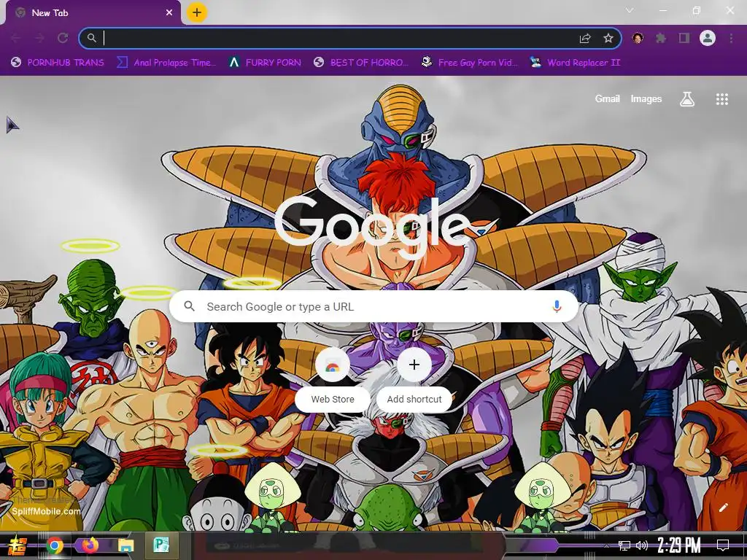Open the network tray icon
The width and height of the screenshot is (747, 560).
[624, 545]
